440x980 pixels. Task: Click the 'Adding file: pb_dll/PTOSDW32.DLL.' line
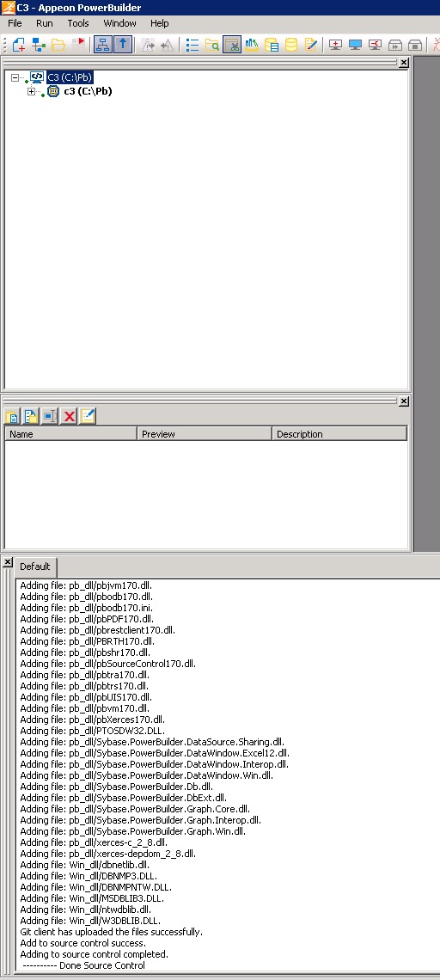click(x=93, y=731)
